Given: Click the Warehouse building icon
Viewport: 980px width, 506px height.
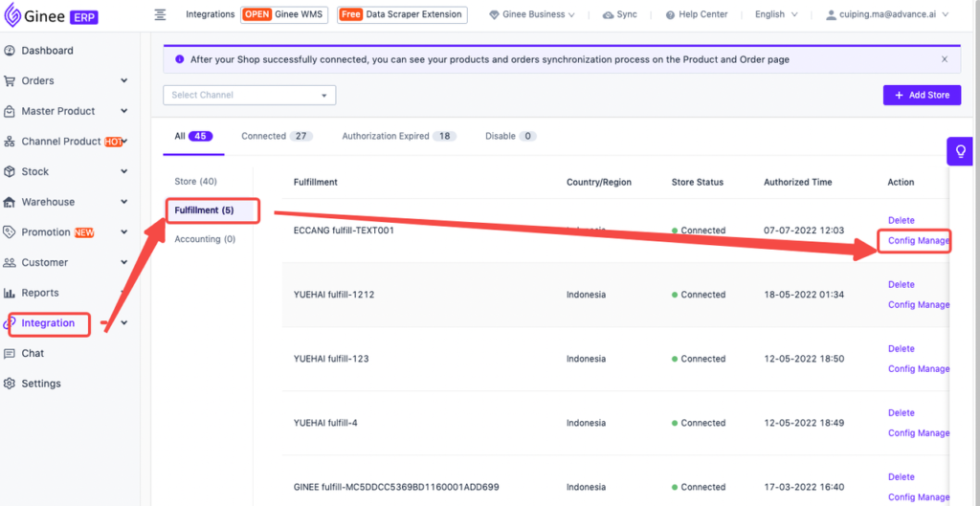Looking at the screenshot, I should [10, 202].
